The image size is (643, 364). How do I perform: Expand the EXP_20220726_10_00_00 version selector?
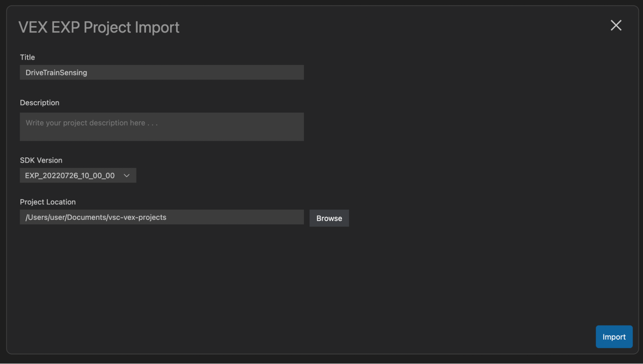(x=77, y=175)
